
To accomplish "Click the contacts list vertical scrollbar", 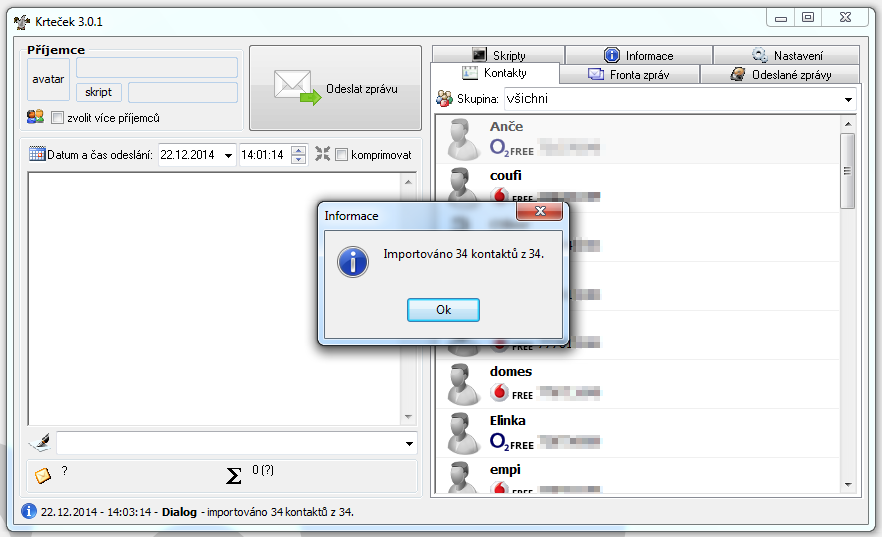I will (847, 300).
